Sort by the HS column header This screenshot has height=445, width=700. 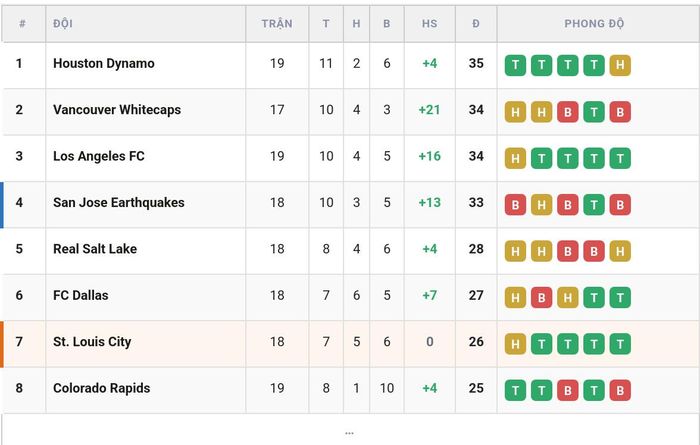click(429, 24)
